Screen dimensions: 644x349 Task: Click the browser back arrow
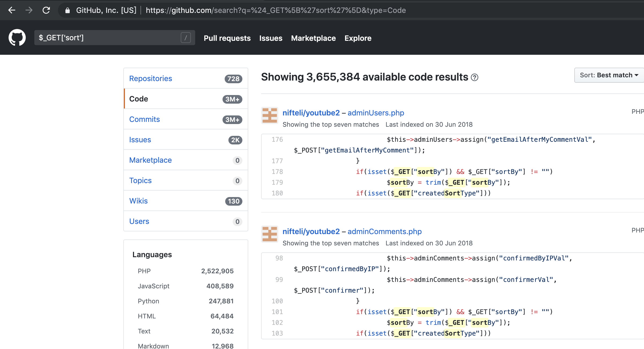tap(12, 10)
